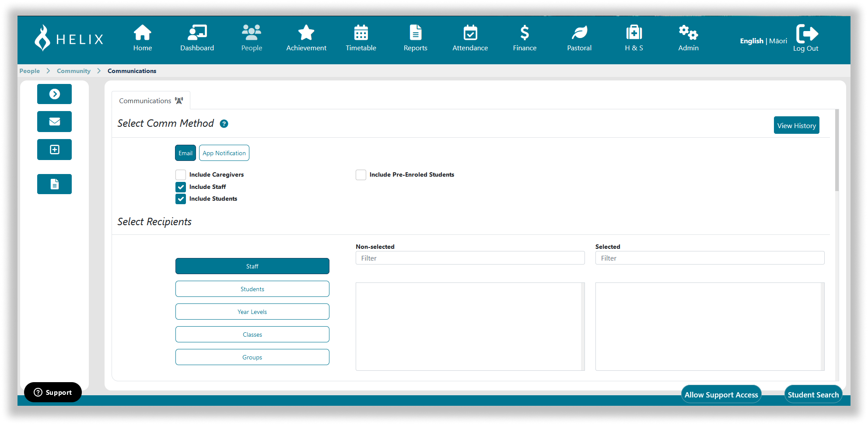Click the plus box sidebar button
This screenshot has width=868, height=425.
tap(54, 150)
